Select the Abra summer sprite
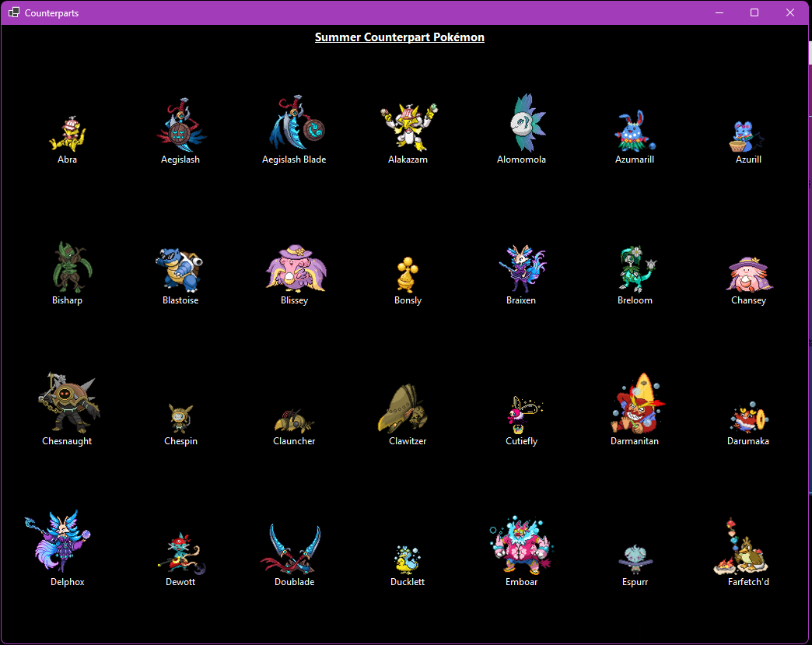This screenshot has height=645, width=812. (68, 134)
